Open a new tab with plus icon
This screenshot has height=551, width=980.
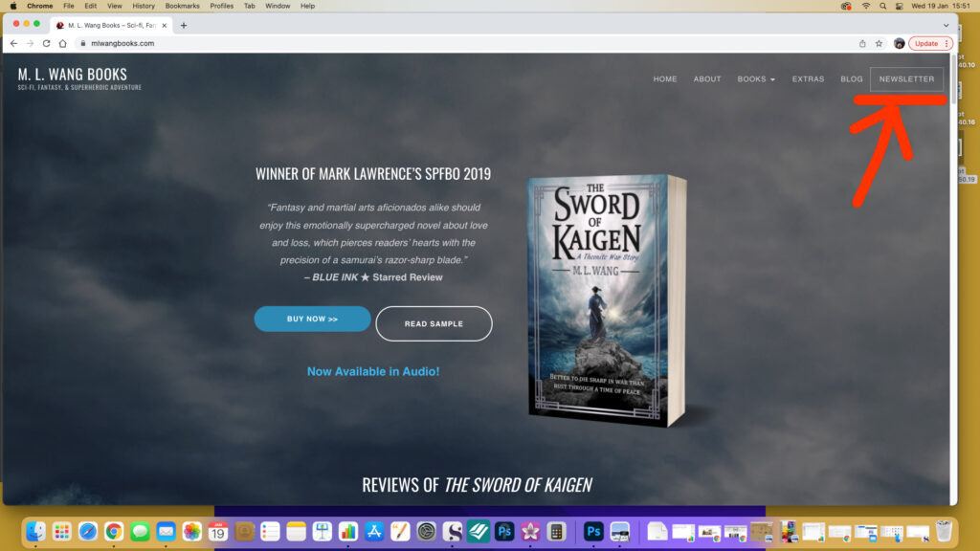tap(184, 25)
